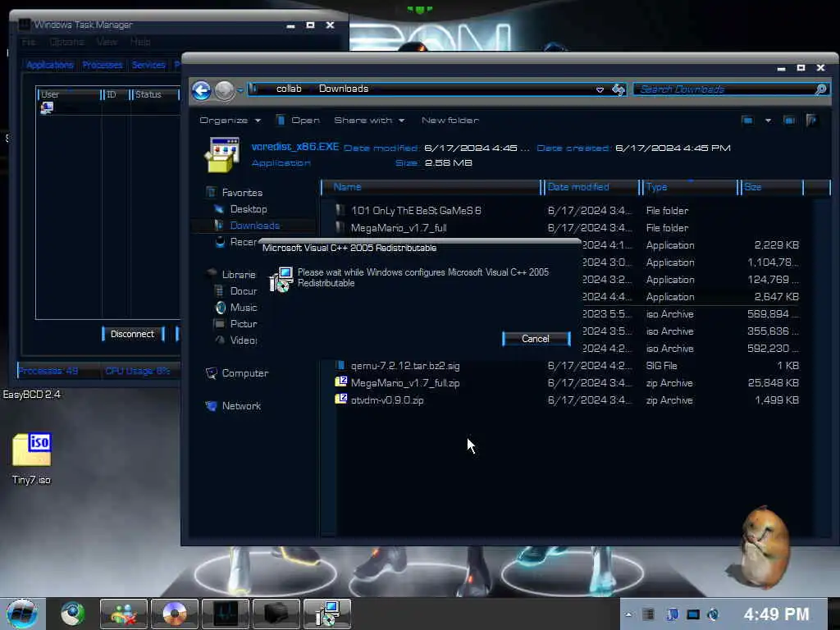The width and height of the screenshot is (840, 630).
Task: Click the zip icon of MegaMario_v1.7_full.zip
Action: pos(340,381)
